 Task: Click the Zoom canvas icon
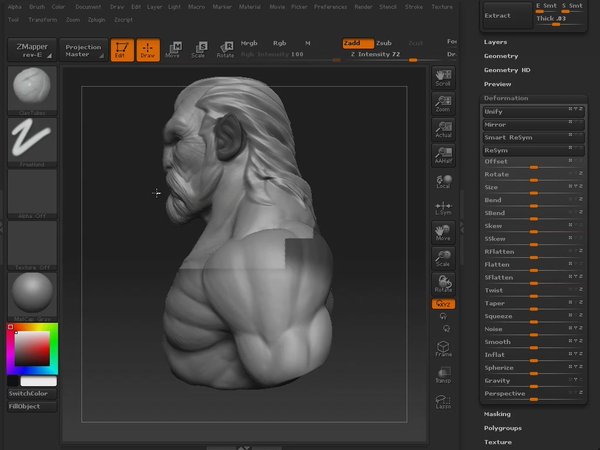[x=443, y=104]
